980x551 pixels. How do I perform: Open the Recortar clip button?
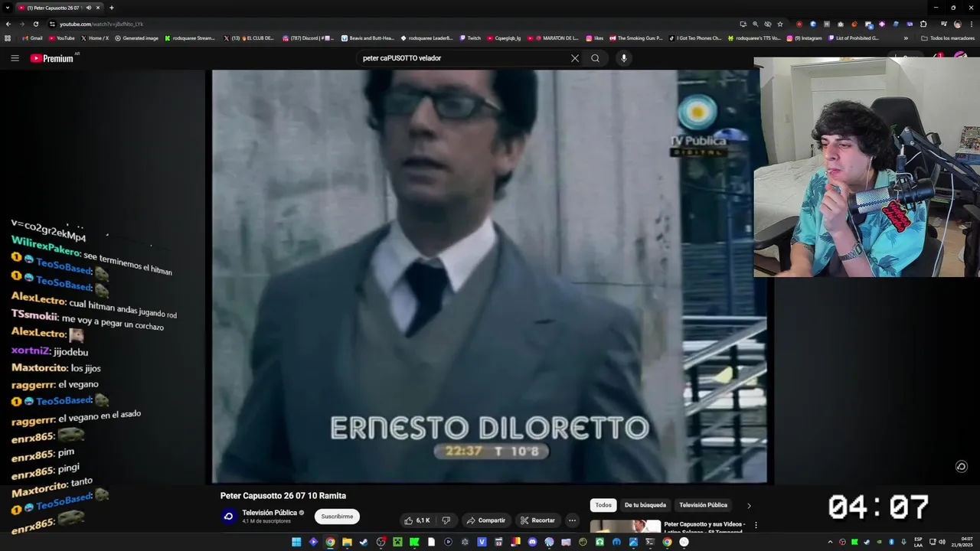(537, 520)
